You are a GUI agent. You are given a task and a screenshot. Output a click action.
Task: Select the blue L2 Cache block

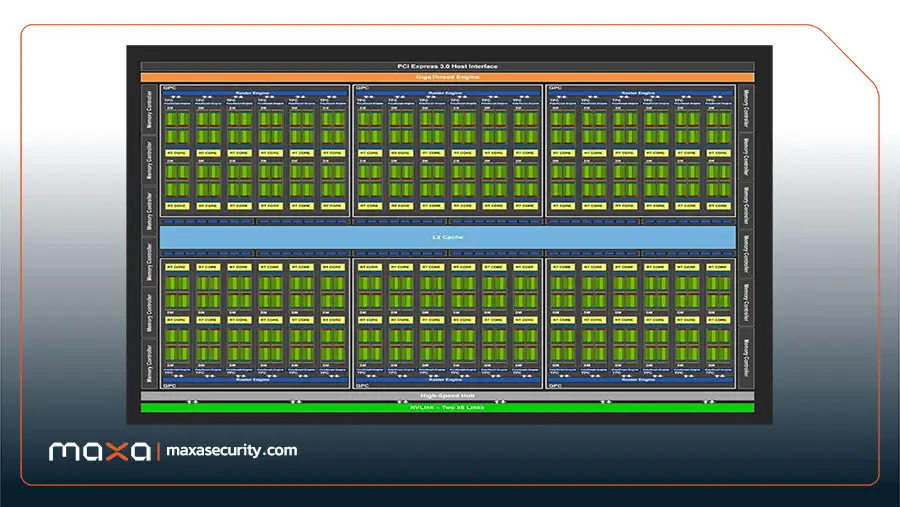447,237
